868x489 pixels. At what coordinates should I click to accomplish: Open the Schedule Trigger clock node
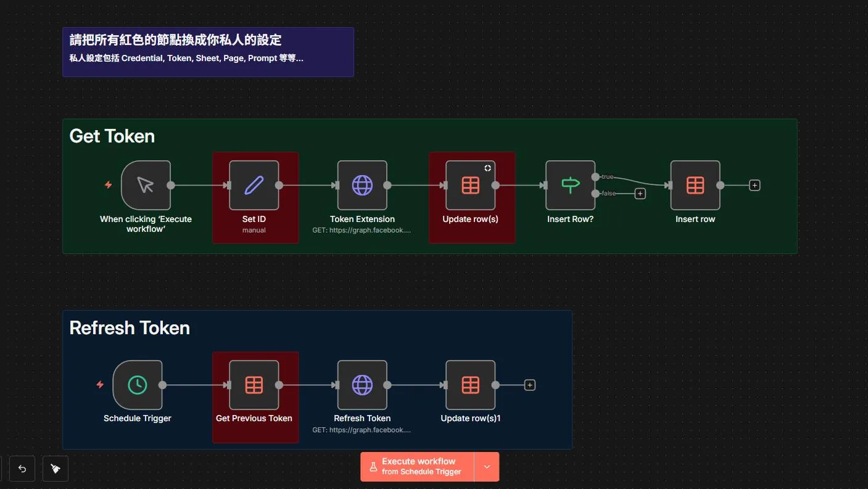pyautogui.click(x=137, y=385)
